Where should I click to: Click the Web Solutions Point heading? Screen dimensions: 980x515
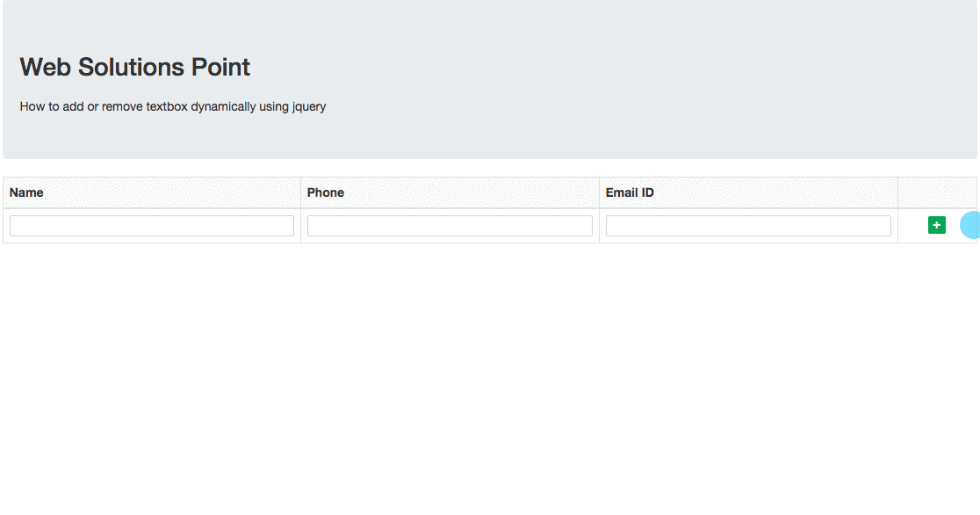point(135,67)
